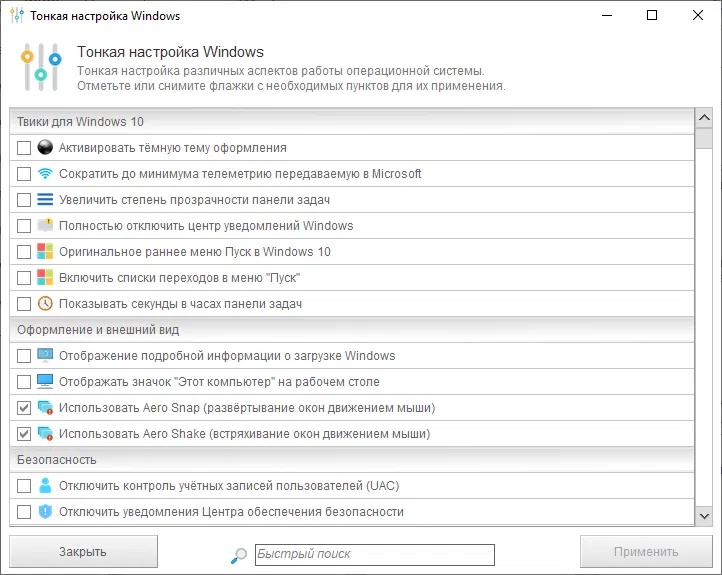Tick the disable UAC checkbox
This screenshot has width=722, height=575.
pos(24,485)
